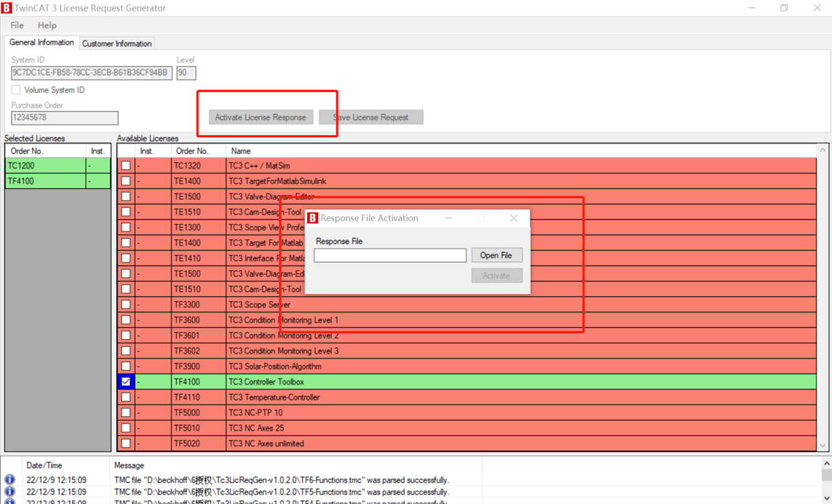Image resolution: width=832 pixels, height=504 pixels.
Task: Minimize the Response File Activation dialog
Action: (448, 218)
